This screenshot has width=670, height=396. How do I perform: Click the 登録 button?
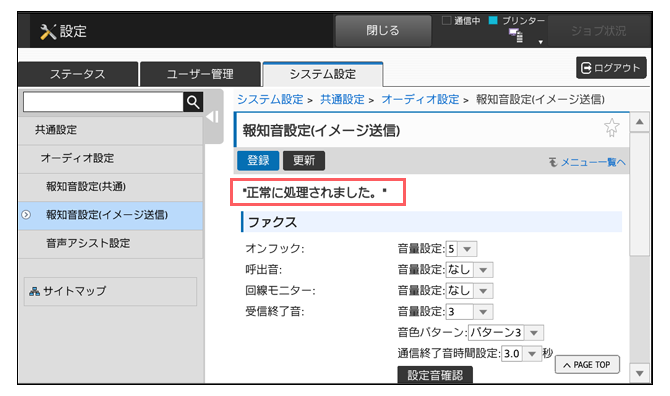258,161
